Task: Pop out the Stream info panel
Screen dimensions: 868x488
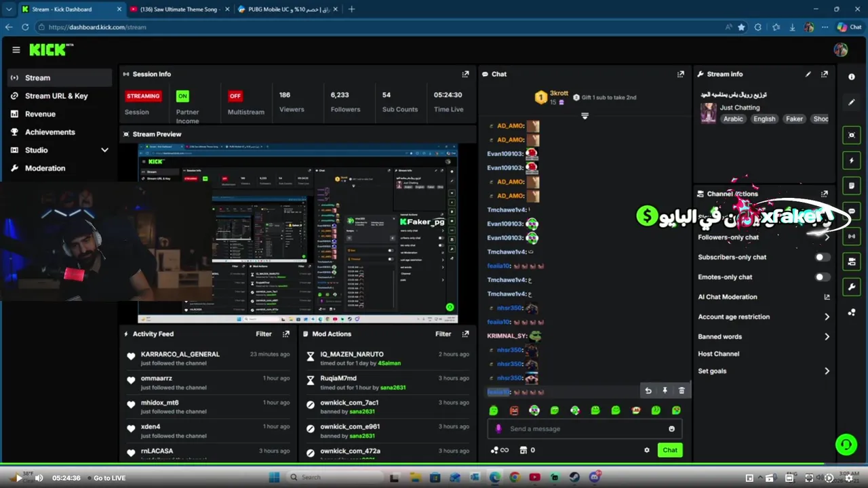Action: (x=825, y=75)
